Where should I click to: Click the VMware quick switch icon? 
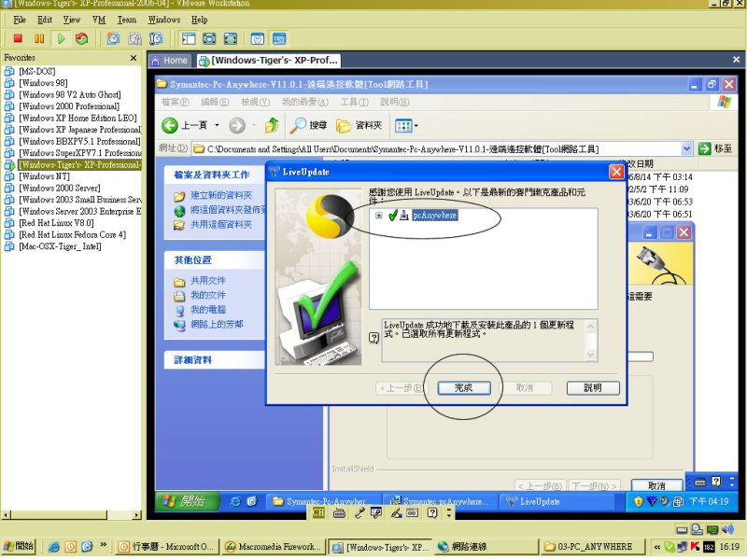click(231, 38)
